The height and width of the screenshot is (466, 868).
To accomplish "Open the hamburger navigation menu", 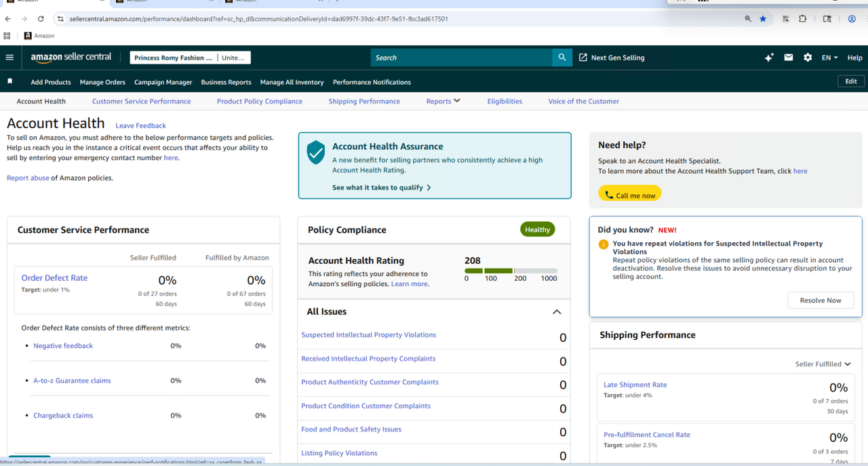I will (9, 58).
